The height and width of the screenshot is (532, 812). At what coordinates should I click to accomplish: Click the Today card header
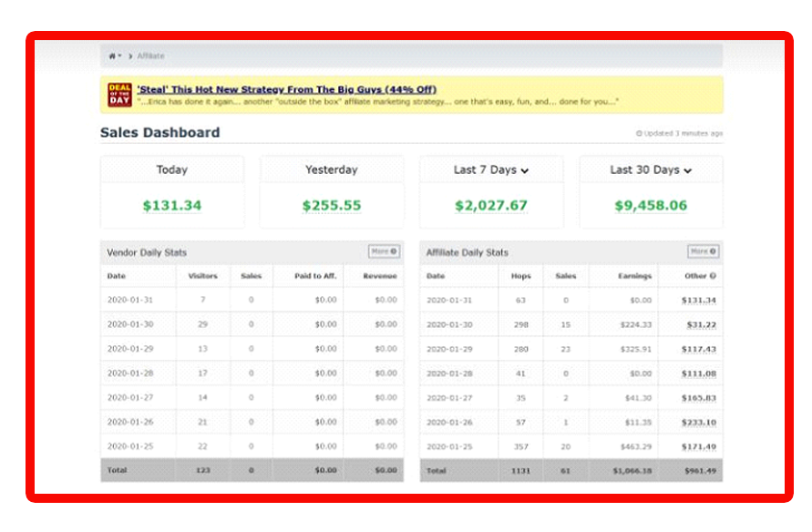click(172, 169)
